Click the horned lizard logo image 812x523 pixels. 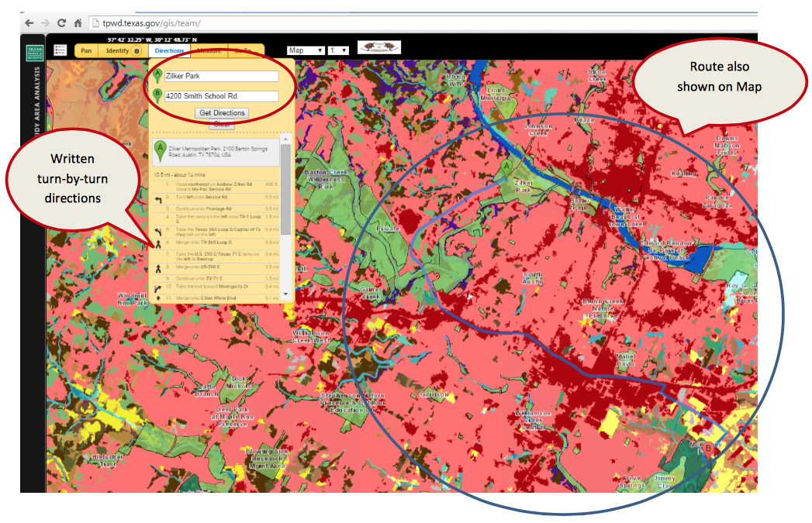tap(378, 48)
